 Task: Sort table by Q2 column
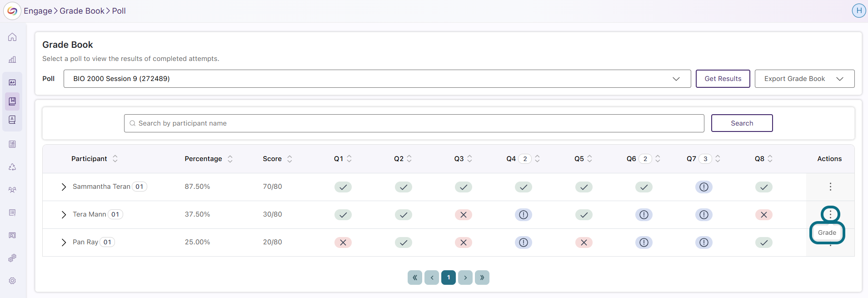pyautogui.click(x=409, y=159)
